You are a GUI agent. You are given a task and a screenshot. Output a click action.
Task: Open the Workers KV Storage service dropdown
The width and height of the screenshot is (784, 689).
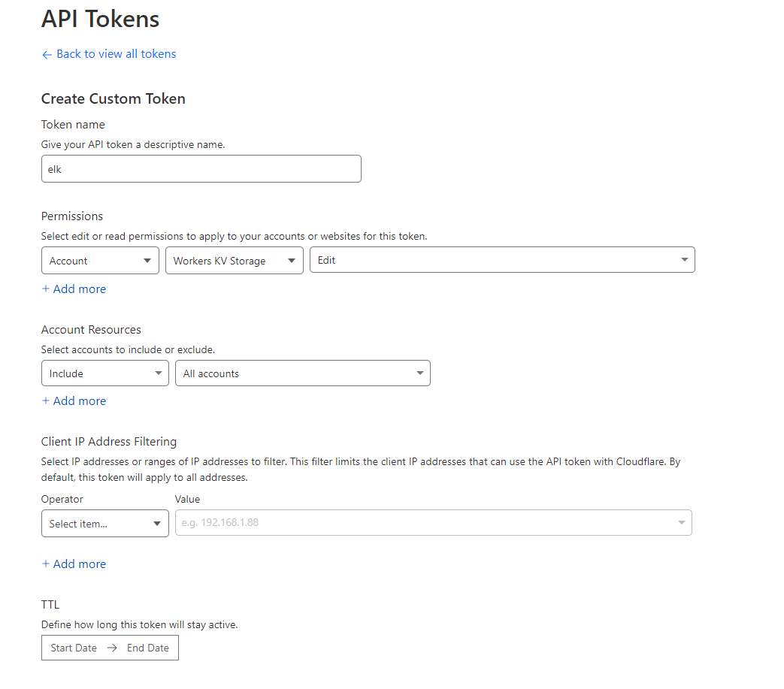click(234, 260)
